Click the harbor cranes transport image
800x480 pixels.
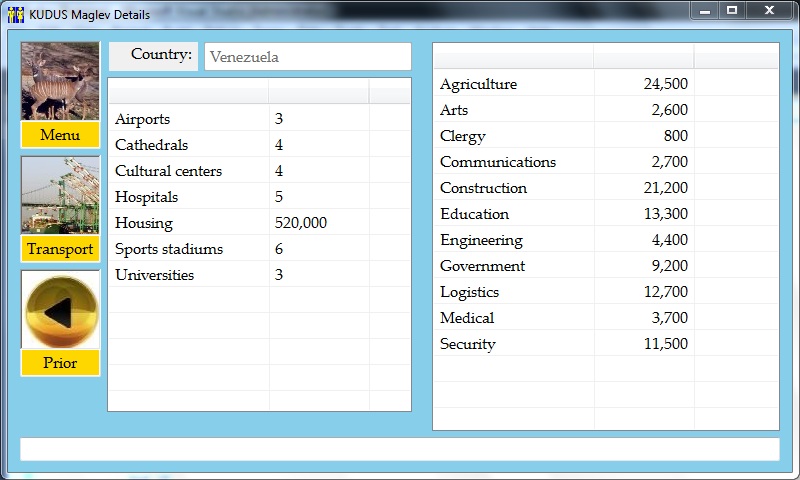[x=60, y=195]
